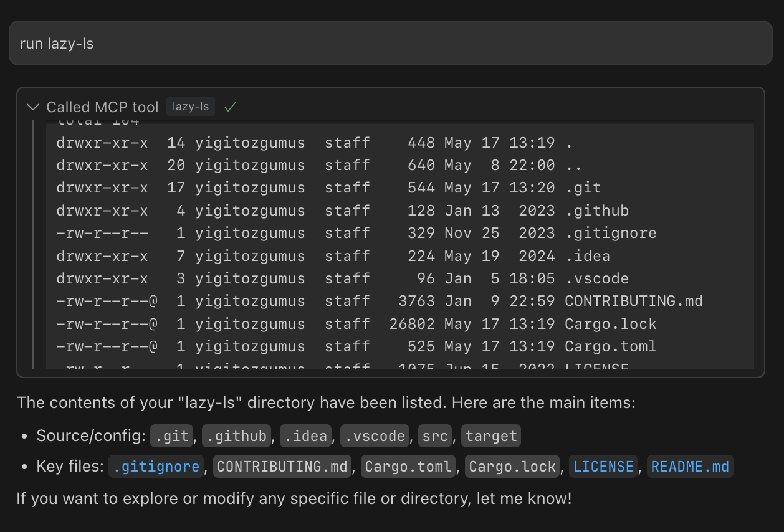Viewport: 784px width, 532px height.
Task: Click the green success checkmark icon
Action: click(231, 107)
